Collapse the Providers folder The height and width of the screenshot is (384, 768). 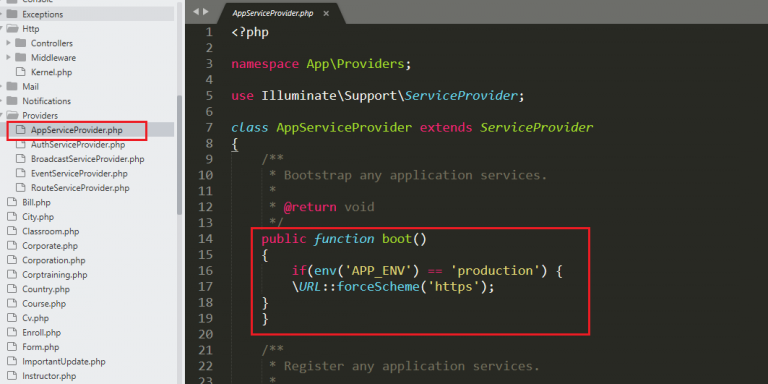pos(2,115)
